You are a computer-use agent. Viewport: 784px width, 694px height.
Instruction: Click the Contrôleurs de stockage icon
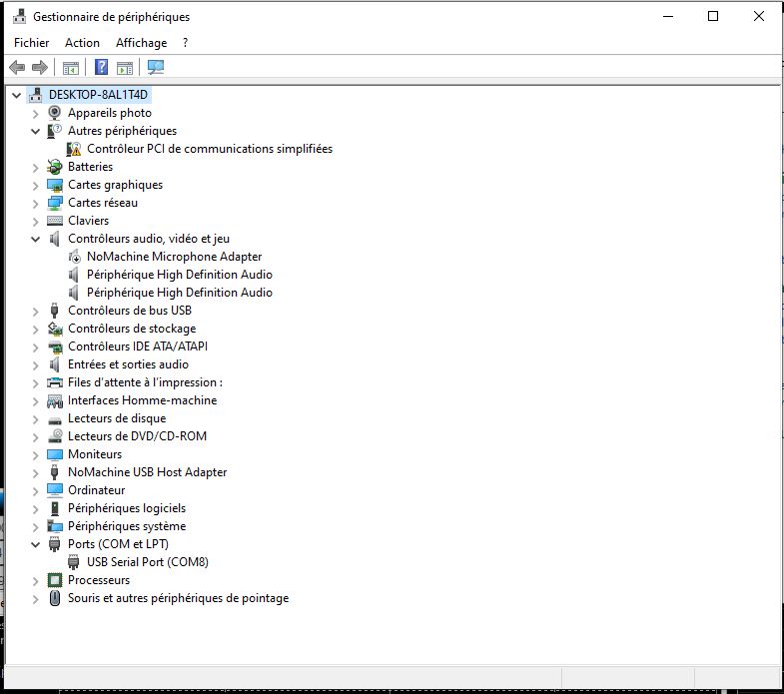coord(55,329)
